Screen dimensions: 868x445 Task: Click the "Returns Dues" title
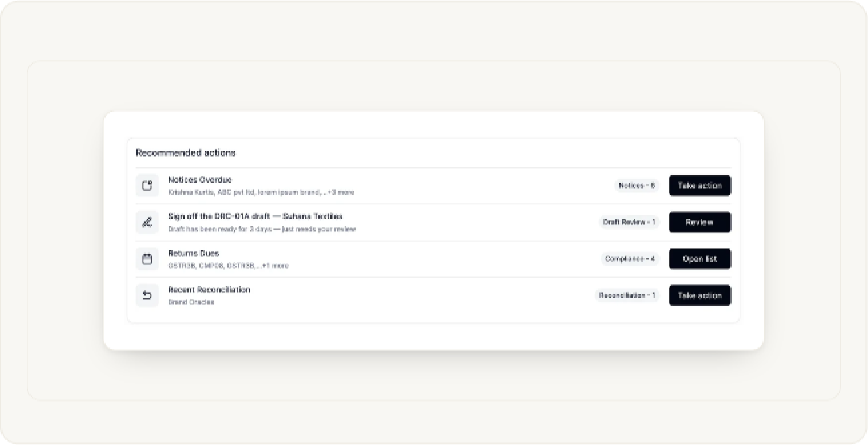(193, 254)
